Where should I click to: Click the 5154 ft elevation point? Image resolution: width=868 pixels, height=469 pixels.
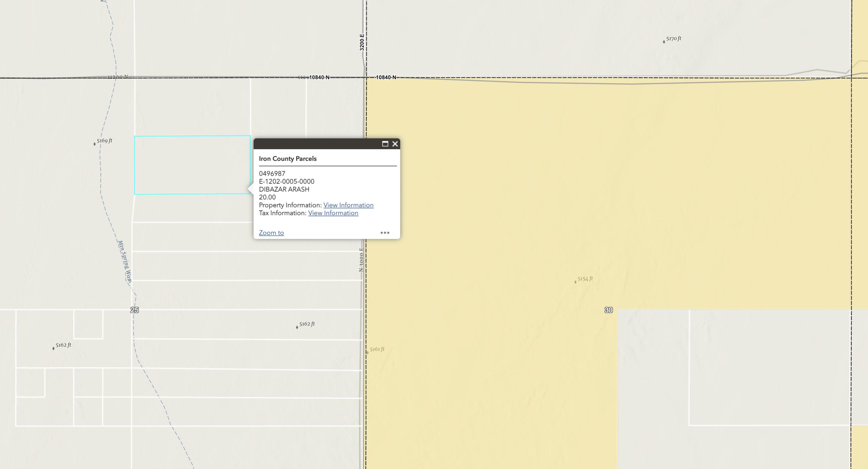[584, 279]
